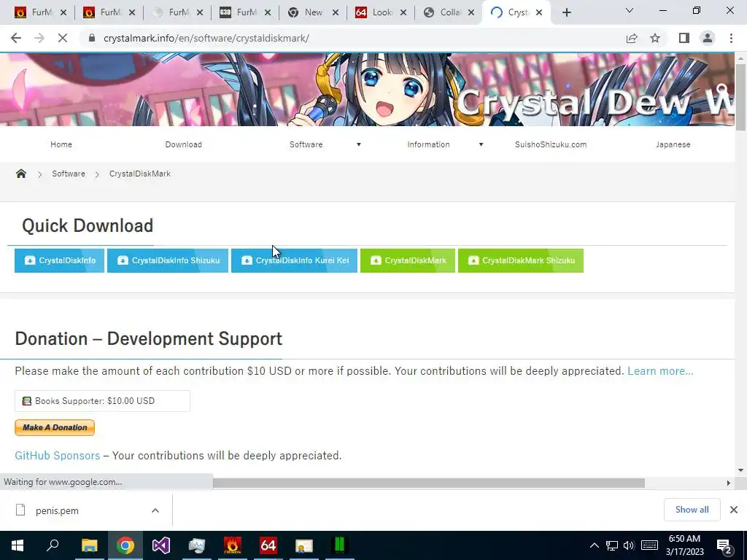Stop page loading with the X icon
Screen dimensions: 747x560
click(63, 38)
